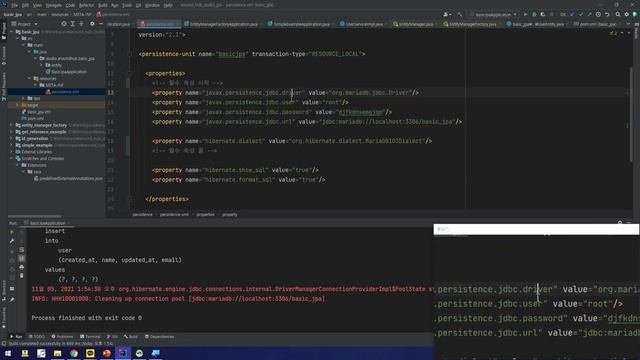Click the Expand All icon in Project panel
Screen dimensions: 640x360
[73, 24]
